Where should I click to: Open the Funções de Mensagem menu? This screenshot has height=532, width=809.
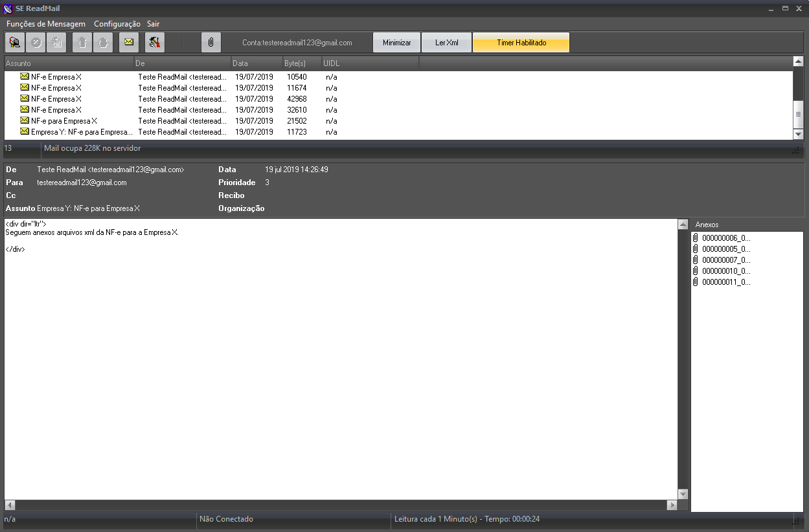click(46, 24)
